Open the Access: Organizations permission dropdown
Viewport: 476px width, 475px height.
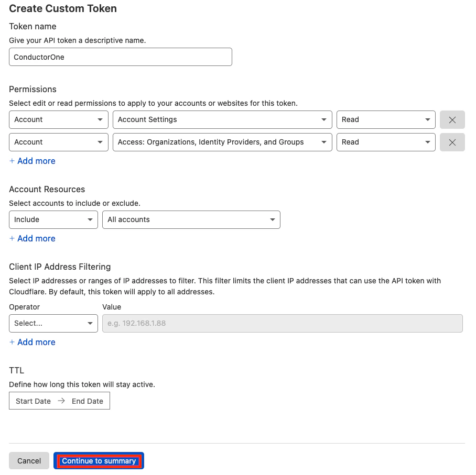tap(222, 142)
